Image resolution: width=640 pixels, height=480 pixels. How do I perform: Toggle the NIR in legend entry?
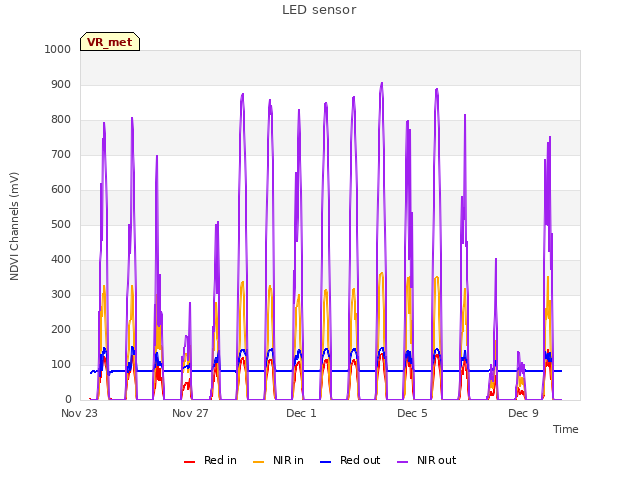278,460
